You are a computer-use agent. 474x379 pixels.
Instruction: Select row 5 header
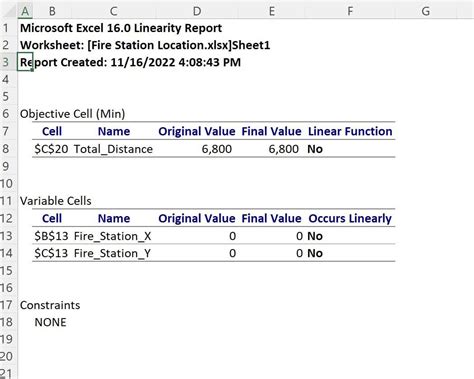click(6, 97)
